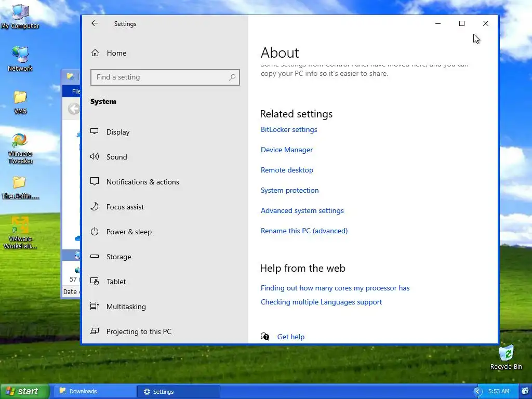Select the Winaero Tweaker desktop icon
This screenshot has width=532, height=399.
pos(20,149)
